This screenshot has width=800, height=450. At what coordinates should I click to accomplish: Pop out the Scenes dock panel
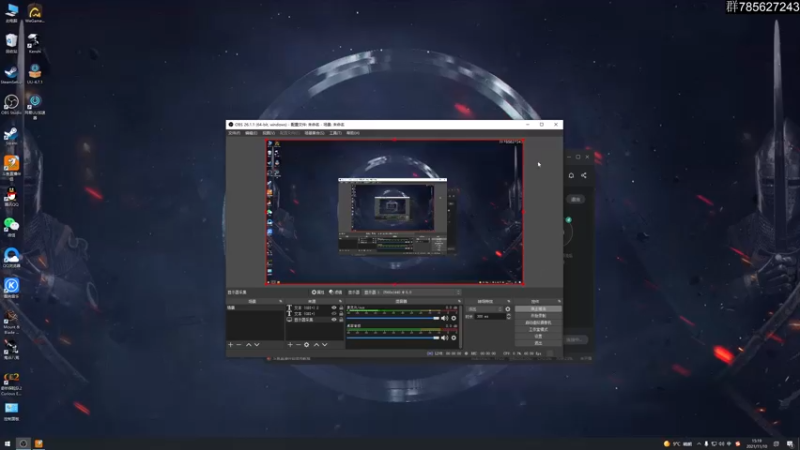(x=281, y=302)
